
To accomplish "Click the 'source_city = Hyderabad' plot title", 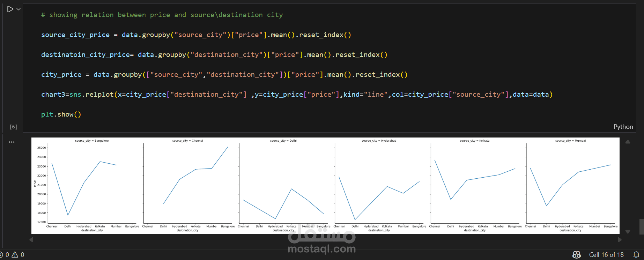I will tap(379, 141).
